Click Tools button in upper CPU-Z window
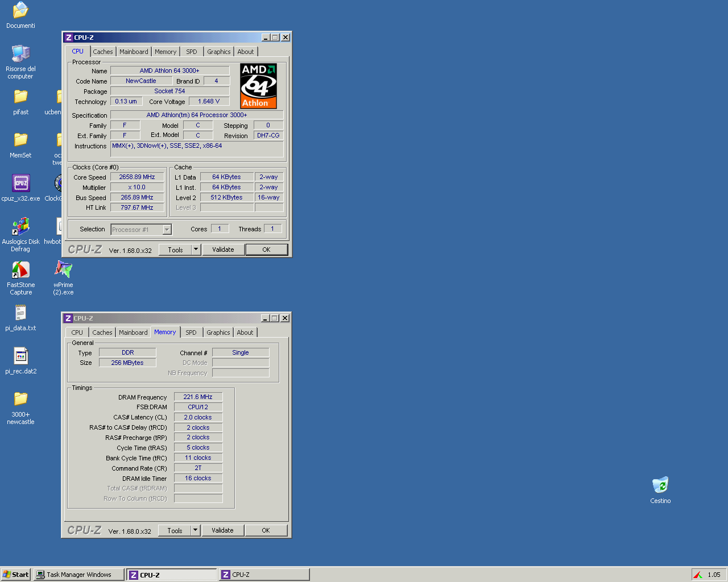Viewport: 728px width, 582px height. point(175,250)
